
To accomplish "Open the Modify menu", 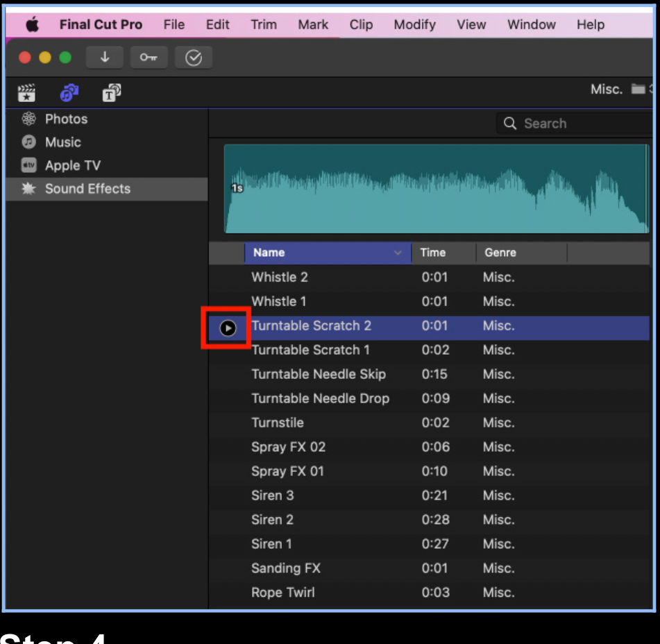I will (414, 24).
